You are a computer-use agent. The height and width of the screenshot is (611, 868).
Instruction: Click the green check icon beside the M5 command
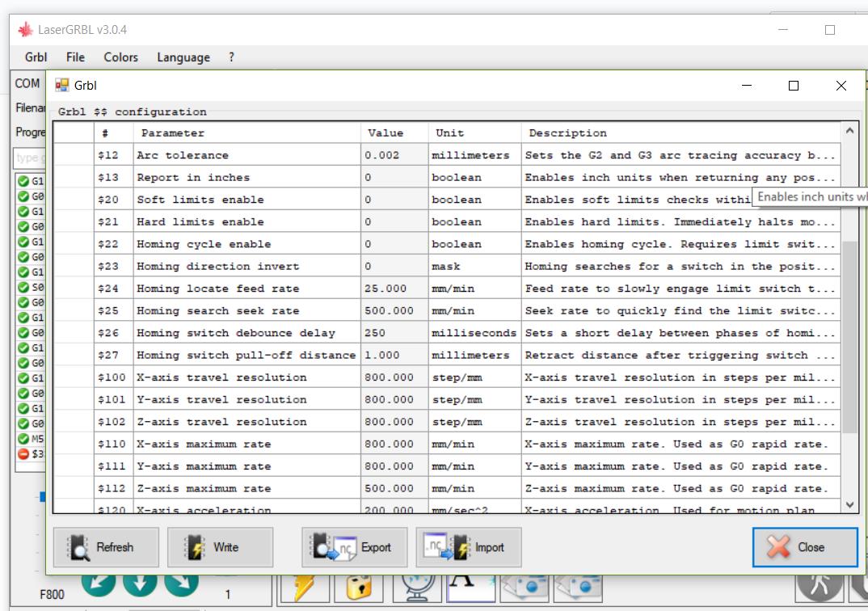pyautogui.click(x=23, y=439)
